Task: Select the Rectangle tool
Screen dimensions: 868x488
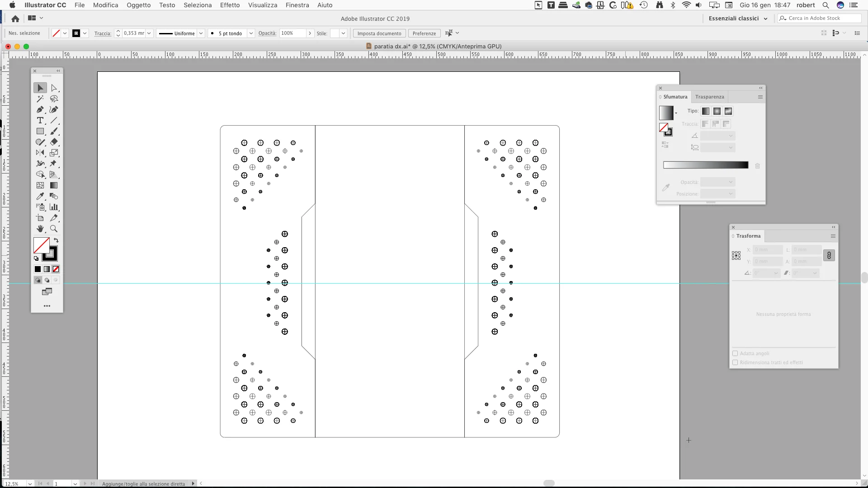Action: point(40,131)
